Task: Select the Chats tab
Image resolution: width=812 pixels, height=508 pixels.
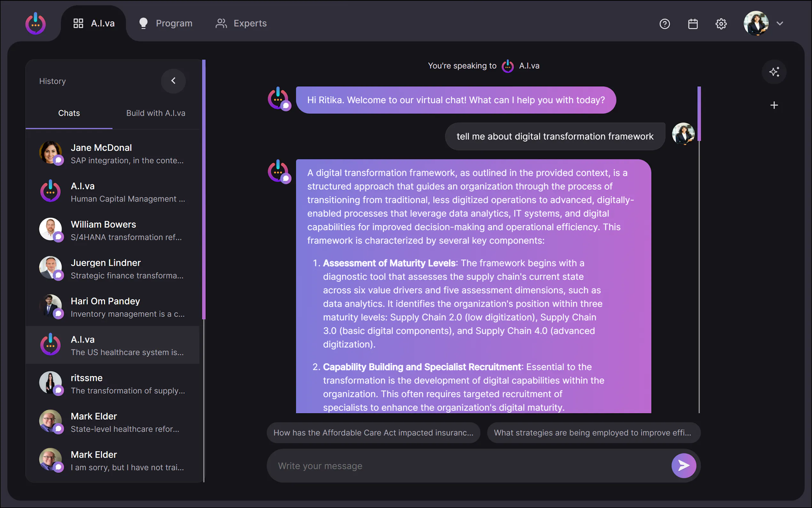Action: (69, 113)
